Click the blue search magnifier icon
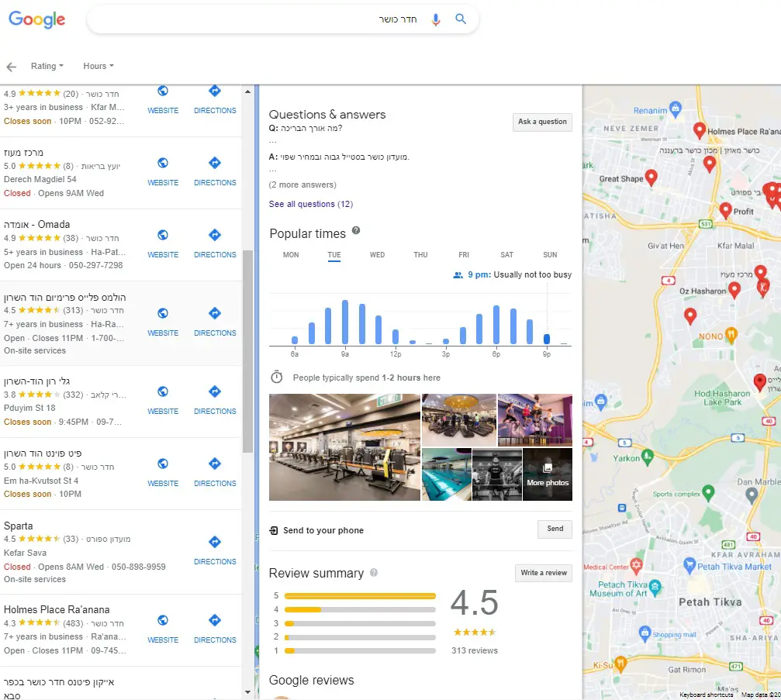Viewport: 781px width, 700px height. [461, 19]
